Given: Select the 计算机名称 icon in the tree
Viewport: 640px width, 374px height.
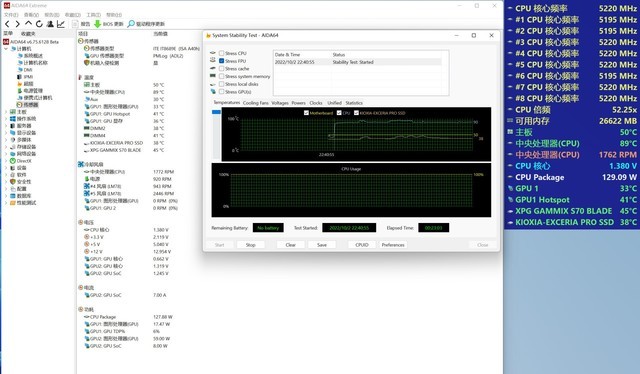Looking at the screenshot, I should pyautogui.click(x=20, y=62).
